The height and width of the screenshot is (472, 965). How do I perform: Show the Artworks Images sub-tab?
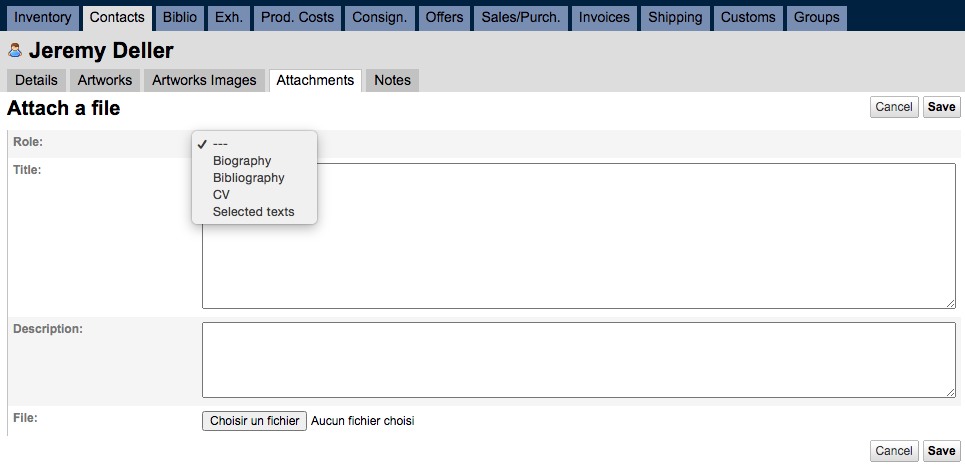204,80
